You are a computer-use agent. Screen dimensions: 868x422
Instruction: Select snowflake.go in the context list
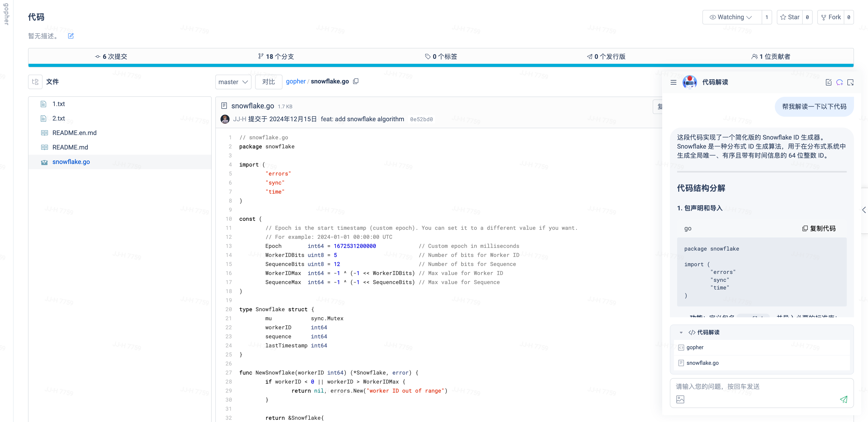tap(761, 363)
